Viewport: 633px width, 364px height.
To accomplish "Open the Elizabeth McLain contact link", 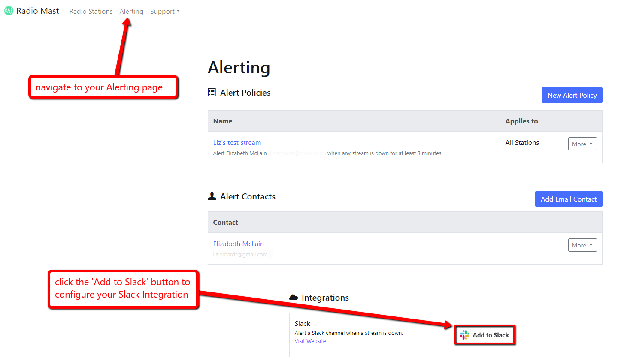I will click(238, 244).
